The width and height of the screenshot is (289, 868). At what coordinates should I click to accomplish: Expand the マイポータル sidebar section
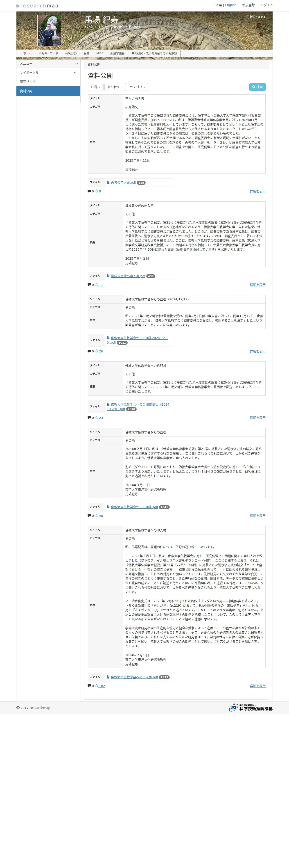[x=48, y=72]
